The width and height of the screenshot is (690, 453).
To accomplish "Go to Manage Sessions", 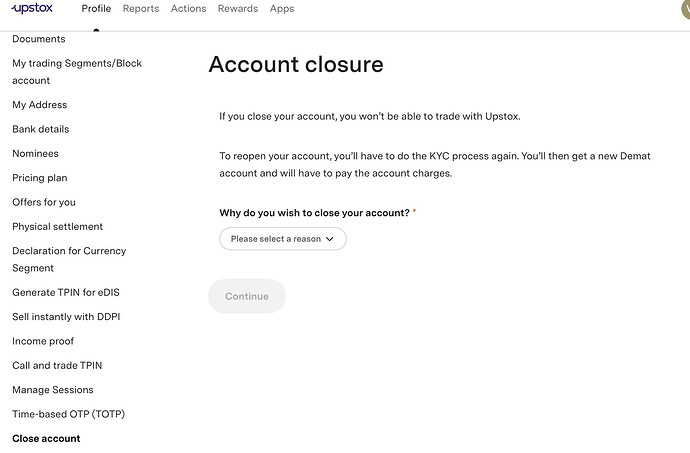I will click(53, 390).
